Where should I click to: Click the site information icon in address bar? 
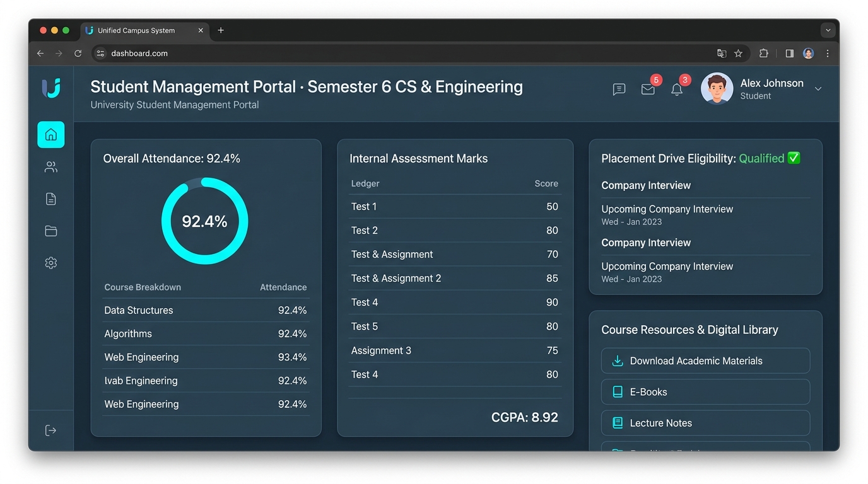[100, 54]
